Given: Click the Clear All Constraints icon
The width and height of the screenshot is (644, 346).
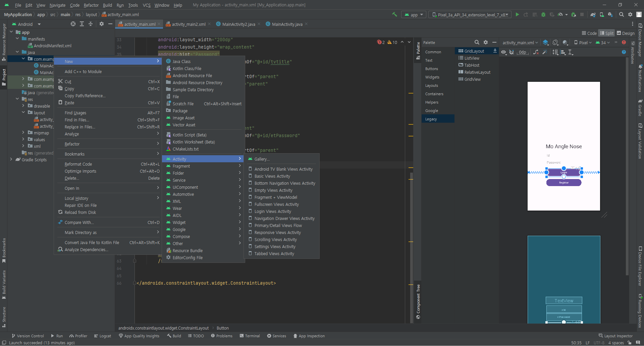Looking at the screenshot, I should pos(536,52).
